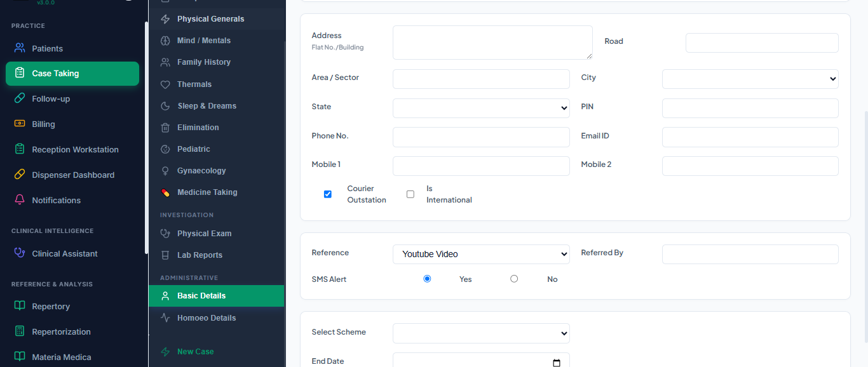Viewport: 868px width, 367px height.
Task: Click the Repertory book icon
Action: pos(20,306)
